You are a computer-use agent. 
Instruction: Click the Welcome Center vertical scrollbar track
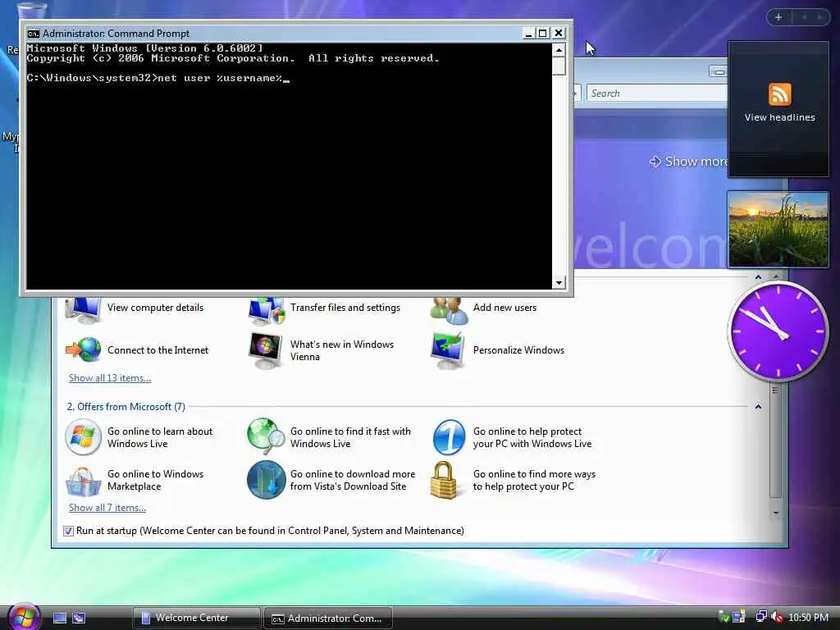pyautogui.click(x=776, y=445)
